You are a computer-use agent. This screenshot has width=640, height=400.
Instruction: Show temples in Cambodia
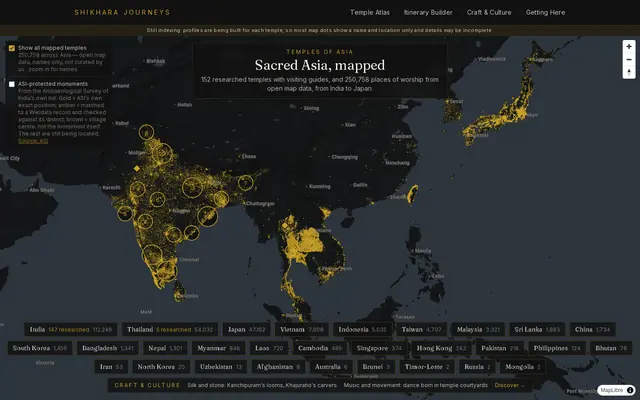[320, 348]
